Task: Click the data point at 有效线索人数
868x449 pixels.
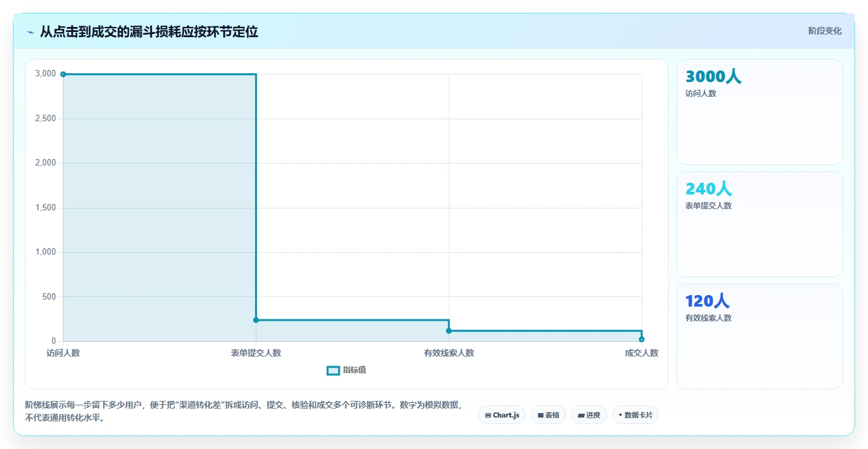Action: [449, 330]
